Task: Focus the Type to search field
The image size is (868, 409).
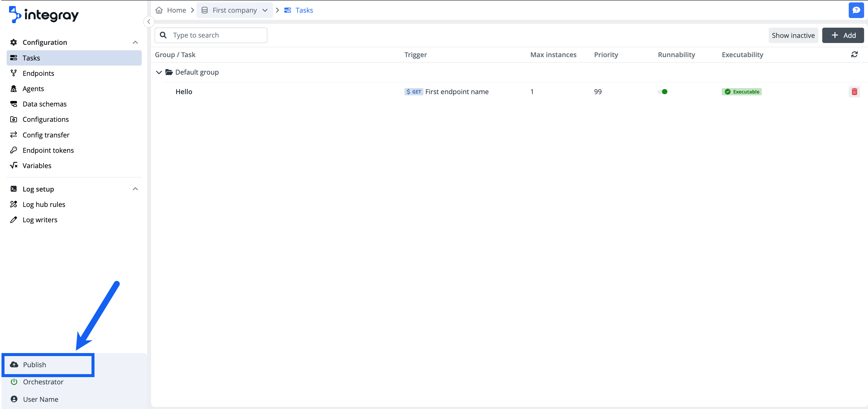Action: 216,35
